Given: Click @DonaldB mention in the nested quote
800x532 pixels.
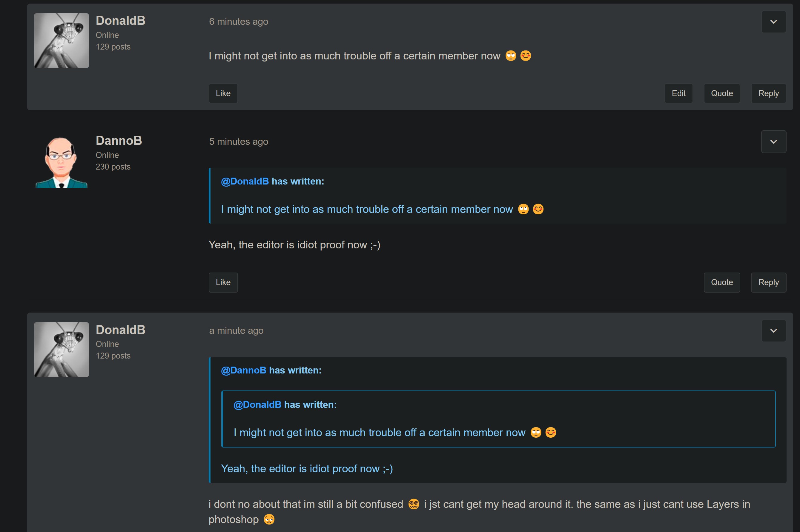Looking at the screenshot, I should pyautogui.click(x=257, y=405).
